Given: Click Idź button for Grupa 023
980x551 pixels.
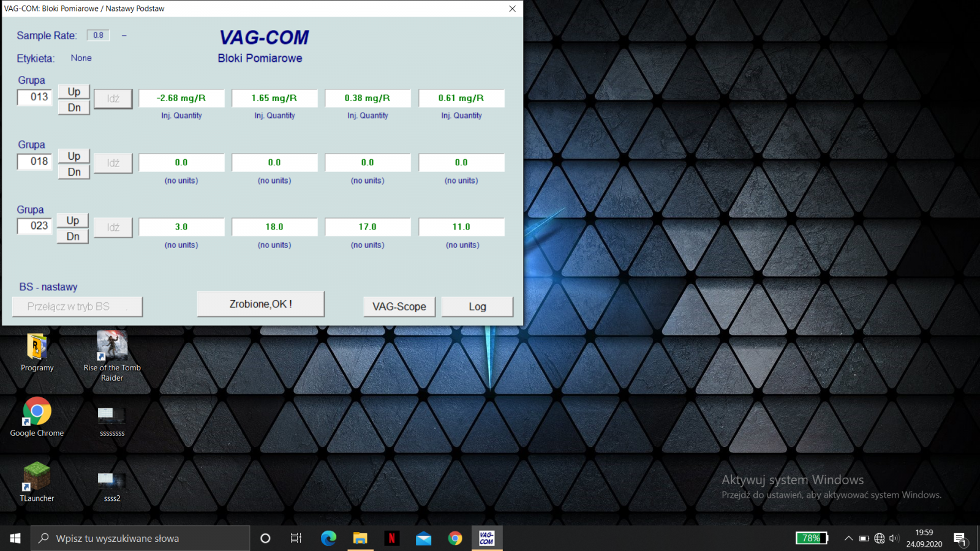Looking at the screenshot, I should tap(113, 227).
